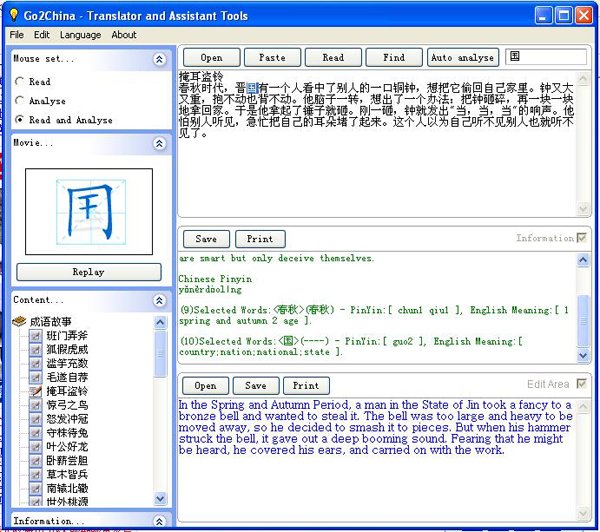Click the information panel scrollbar thumb
Viewport: 600px width, 532px height.
pyautogui.click(x=583, y=321)
